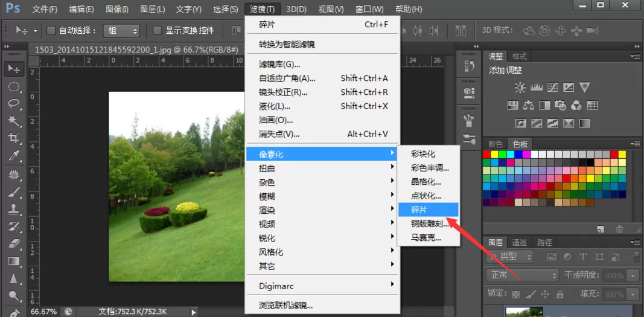The height and width of the screenshot is (317, 644).
Task: Select the Clone Stamp tool
Action: (x=14, y=209)
